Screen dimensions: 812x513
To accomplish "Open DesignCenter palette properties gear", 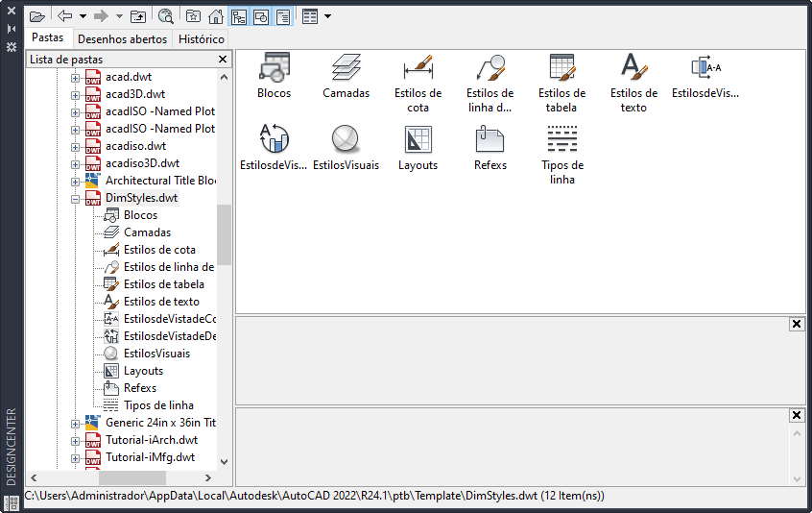I will (12, 47).
